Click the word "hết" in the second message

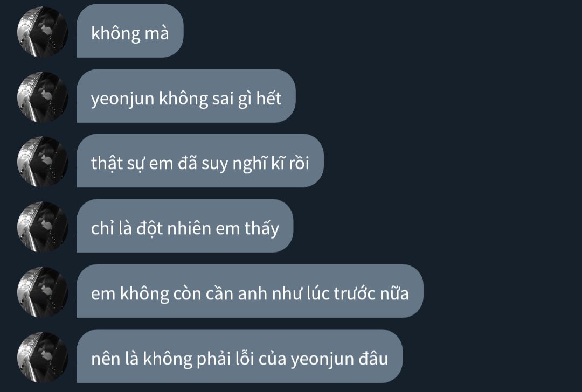coord(269,98)
